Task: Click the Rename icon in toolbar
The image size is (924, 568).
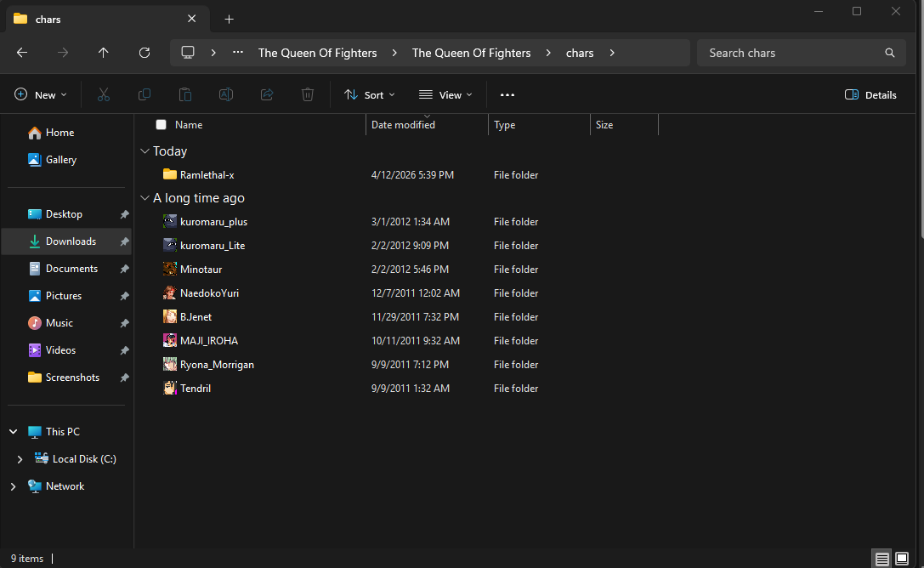Action: [226, 95]
